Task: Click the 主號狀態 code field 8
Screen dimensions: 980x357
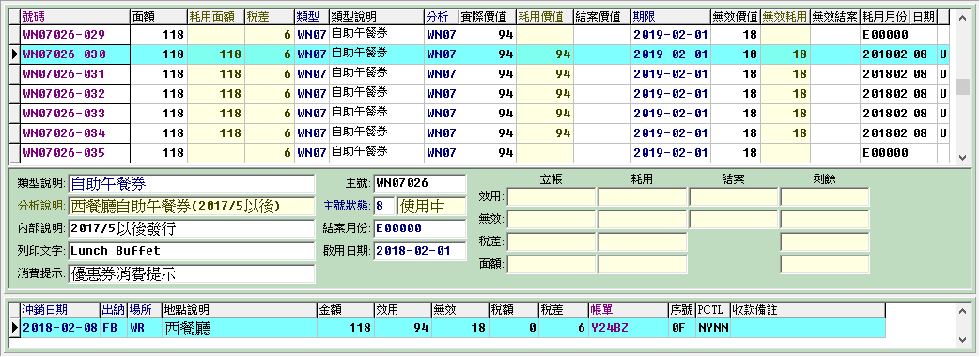Action: coord(383,207)
